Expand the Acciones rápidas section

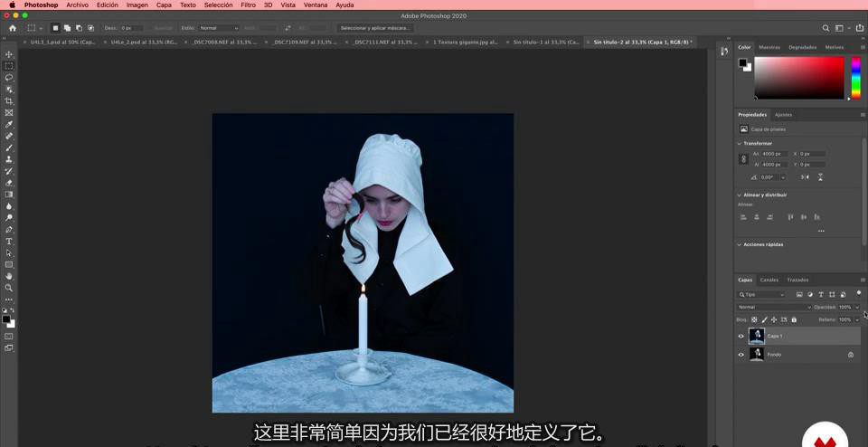pos(740,244)
